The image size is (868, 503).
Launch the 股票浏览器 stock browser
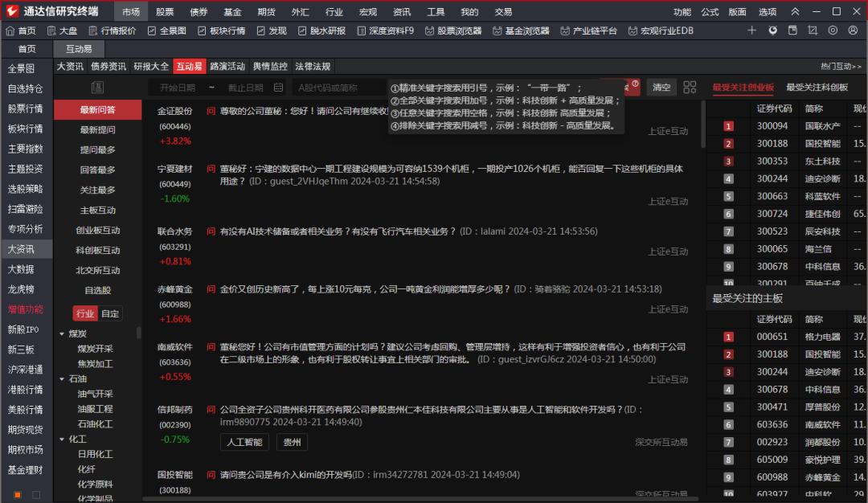pyautogui.click(x=453, y=31)
